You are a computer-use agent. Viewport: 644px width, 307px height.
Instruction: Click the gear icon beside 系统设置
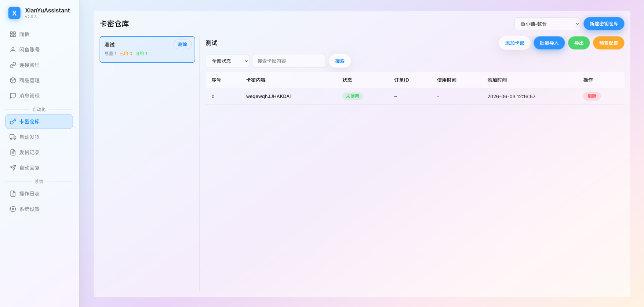click(13, 209)
